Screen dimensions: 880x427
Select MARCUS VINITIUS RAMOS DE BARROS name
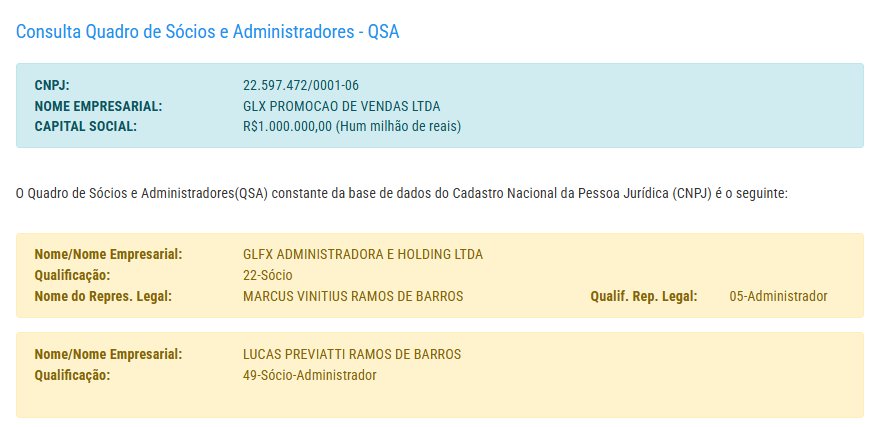[x=353, y=296]
